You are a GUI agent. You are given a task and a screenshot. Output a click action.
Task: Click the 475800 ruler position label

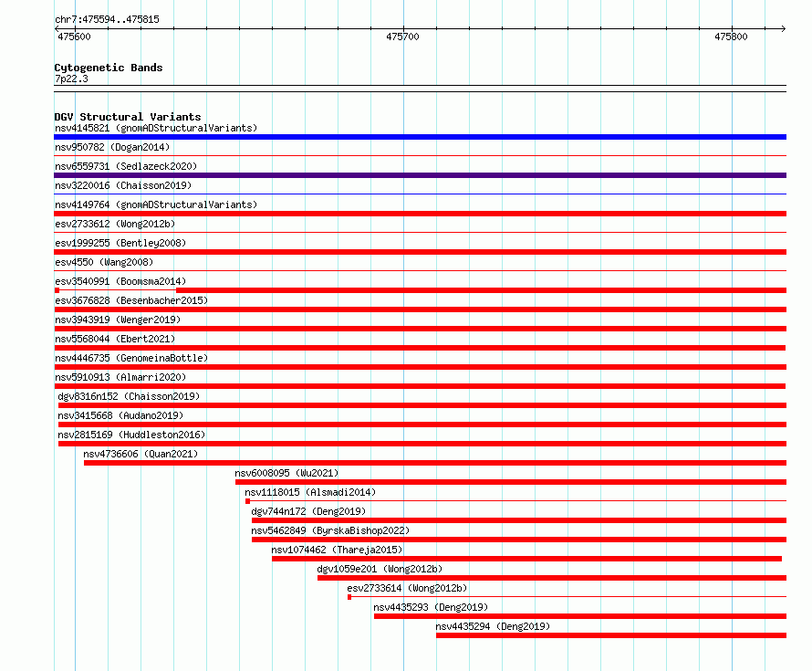click(731, 37)
